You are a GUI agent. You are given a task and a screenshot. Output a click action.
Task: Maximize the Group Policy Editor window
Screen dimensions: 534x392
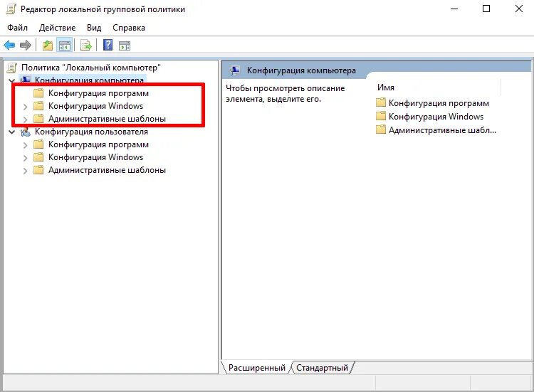[486, 9]
